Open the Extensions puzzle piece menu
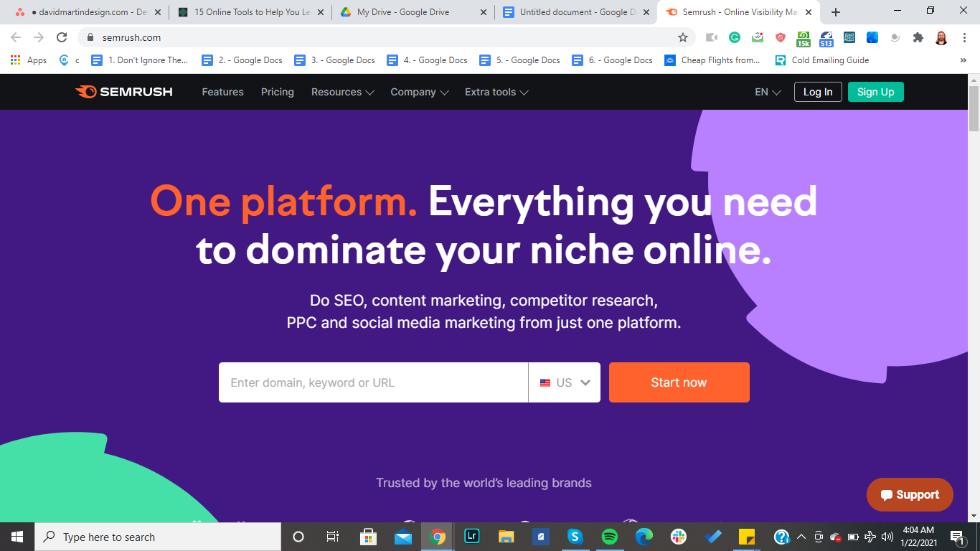980x551 pixels. coord(918,37)
